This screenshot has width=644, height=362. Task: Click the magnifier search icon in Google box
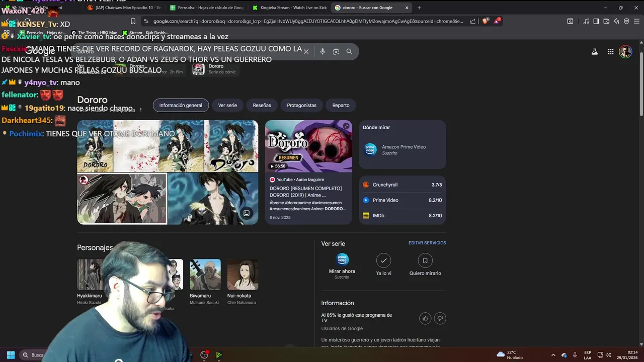(x=349, y=52)
